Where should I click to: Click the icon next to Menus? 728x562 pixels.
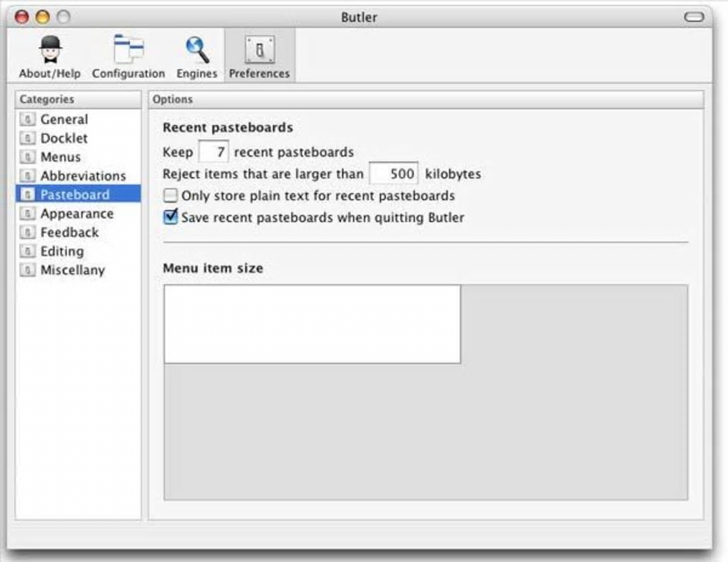click(x=27, y=157)
